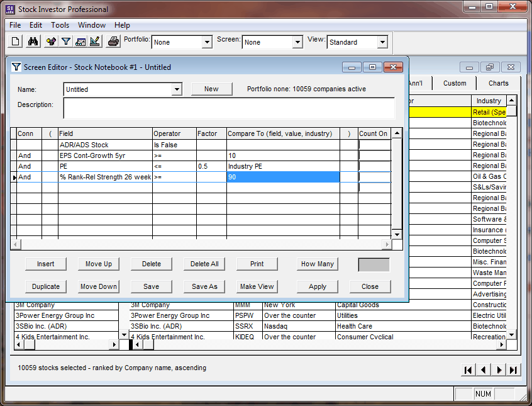Expand the Name combo box showing Untitled
Screen dimensions: 532x406
tap(177, 89)
